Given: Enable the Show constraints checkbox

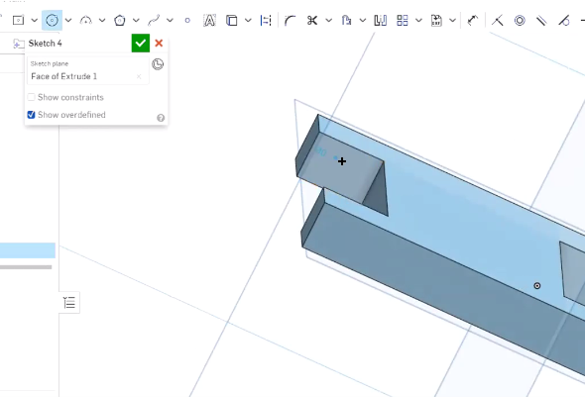Looking at the screenshot, I should click(x=31, y=97).
